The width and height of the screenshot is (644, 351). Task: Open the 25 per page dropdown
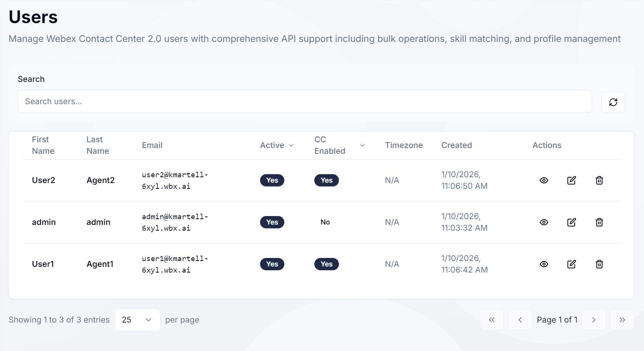[x=137, y=320]
